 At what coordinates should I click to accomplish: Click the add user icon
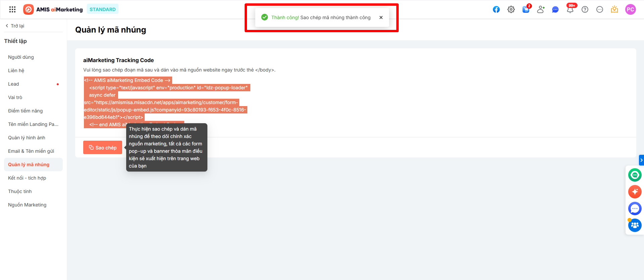point(540,9)
